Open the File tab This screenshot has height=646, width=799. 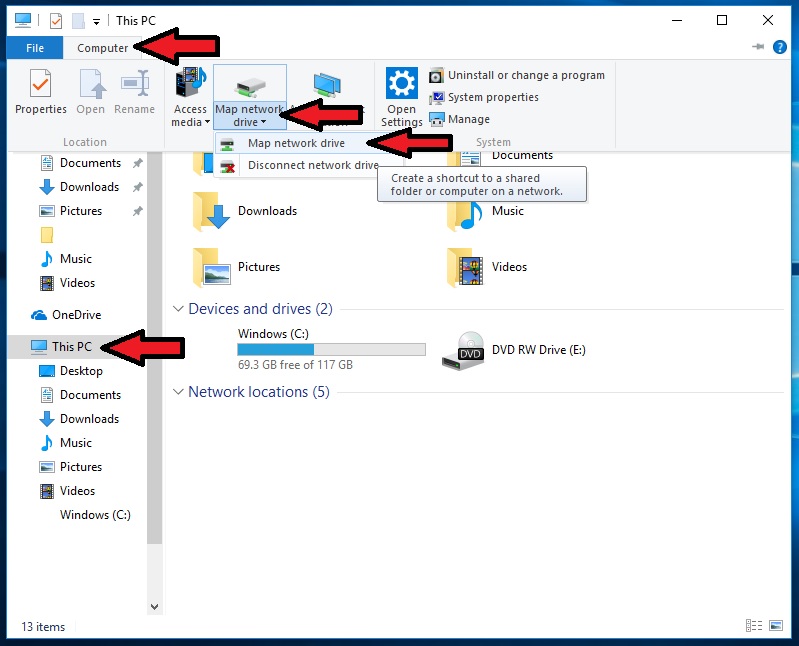[x=35, y=48]
